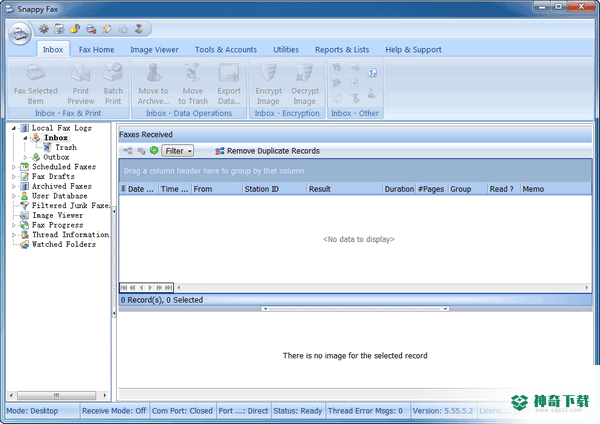Image resolution: width=600 pixels, height=424 pixels.
Task: Click the padlock icon in quick access toolbar
Action: pyautogui.click(x=75, y=29)
